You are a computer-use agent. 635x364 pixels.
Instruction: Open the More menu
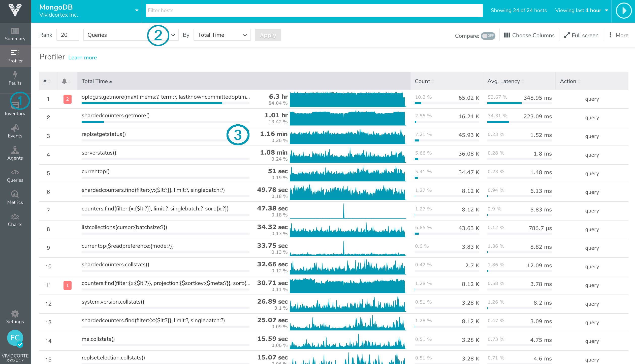point(618,35)
